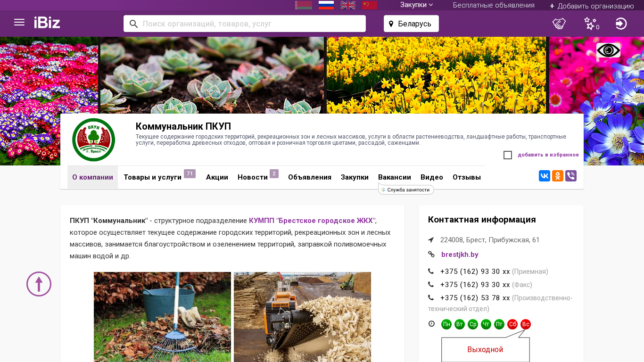Open the handshake partners icon
This screenshot has height=362, width=644.
(x=559, y=24)
